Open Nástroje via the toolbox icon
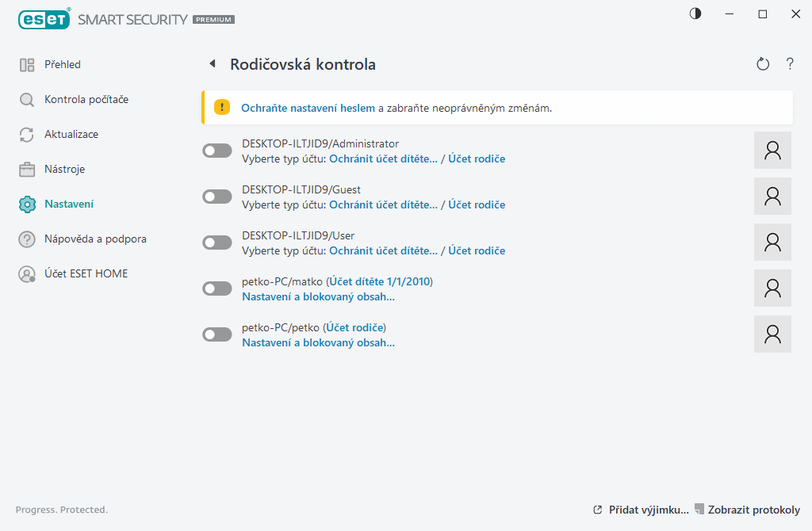This screenshot has width=812, height=531. 26,169
